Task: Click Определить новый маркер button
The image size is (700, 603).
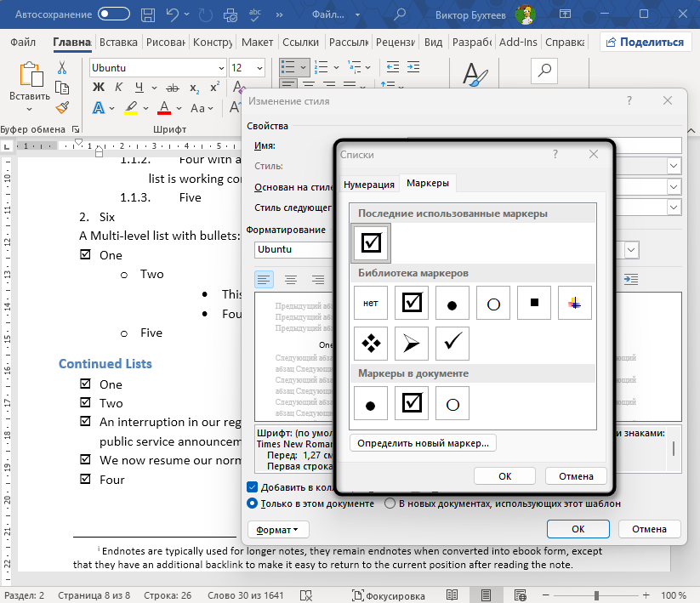Action: point(423,443)
